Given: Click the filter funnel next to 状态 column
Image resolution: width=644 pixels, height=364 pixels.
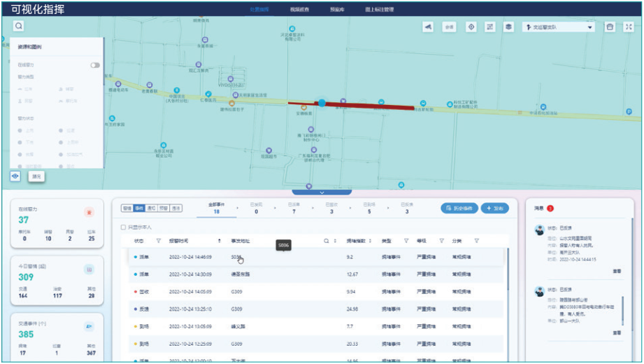Looking at the screenshot, I should click(159, 241).
